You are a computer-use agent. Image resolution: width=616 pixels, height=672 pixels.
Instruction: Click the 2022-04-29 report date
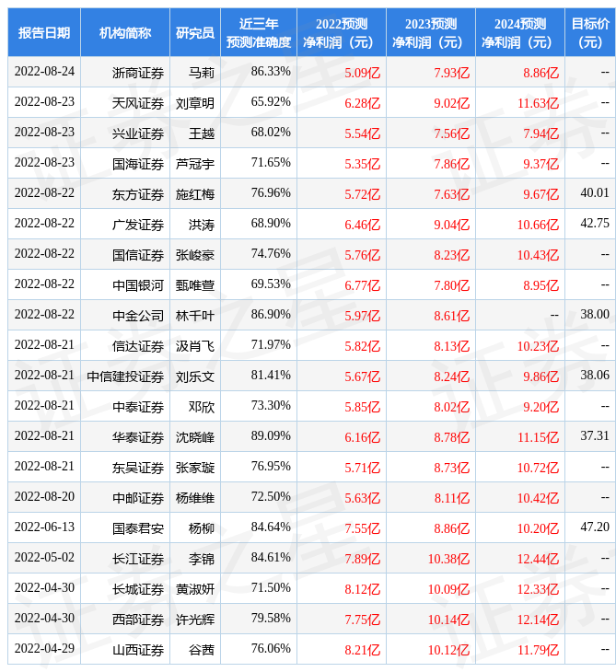pyautogui.click(x=44, y=649)
